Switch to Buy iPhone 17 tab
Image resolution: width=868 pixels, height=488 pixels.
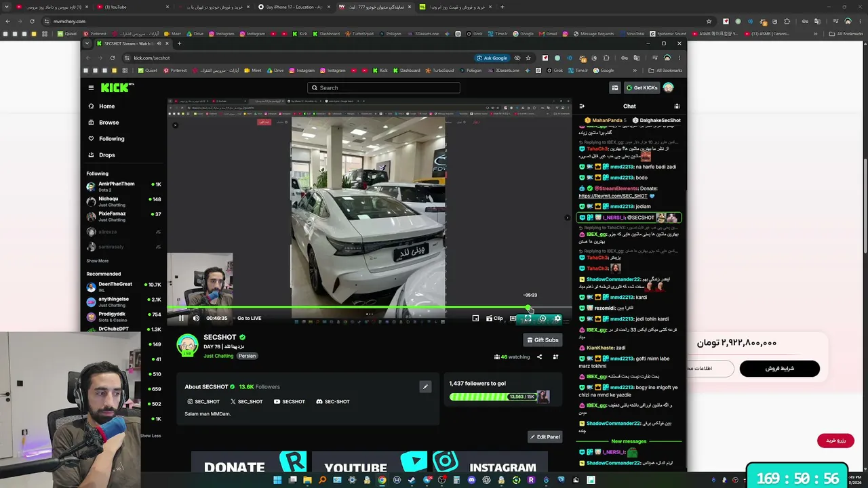(293, 7)
